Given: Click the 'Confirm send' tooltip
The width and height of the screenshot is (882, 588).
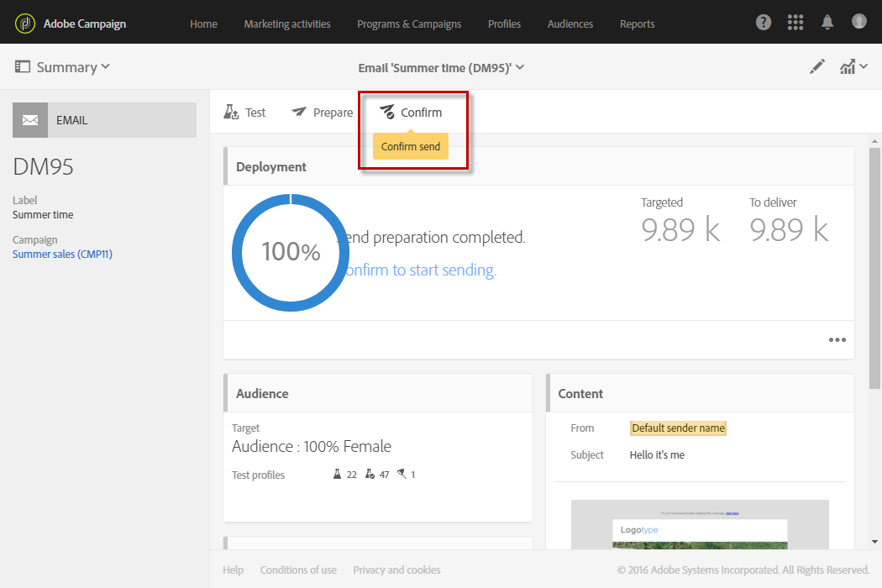Looking at the screenshot, I should point(411,146).
